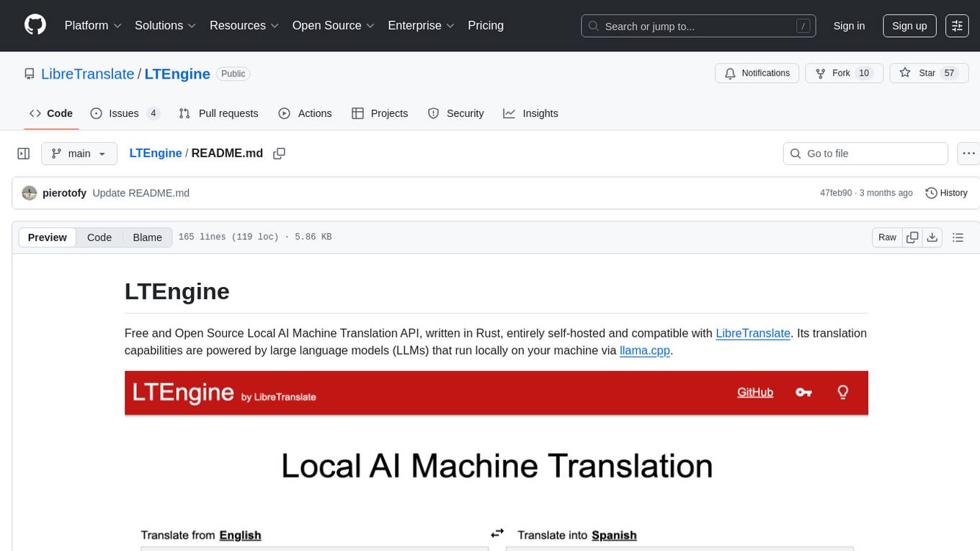Click the Local AI Machine Translation image
The height and width of the screenshot is (551, 980).
pos(496,461)
